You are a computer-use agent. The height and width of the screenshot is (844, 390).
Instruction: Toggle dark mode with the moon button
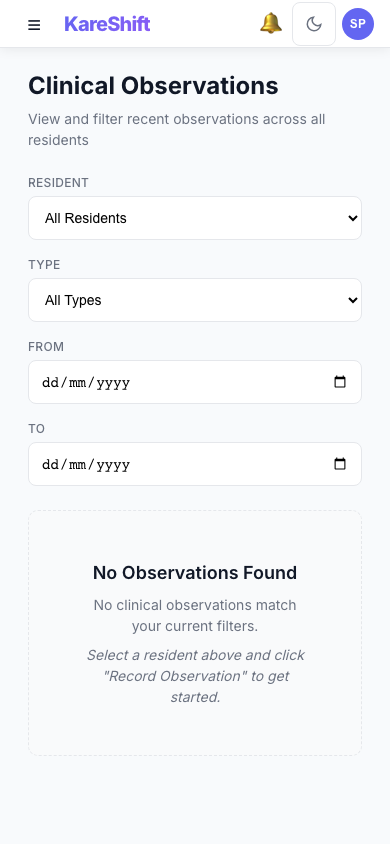tap(314, 24)
